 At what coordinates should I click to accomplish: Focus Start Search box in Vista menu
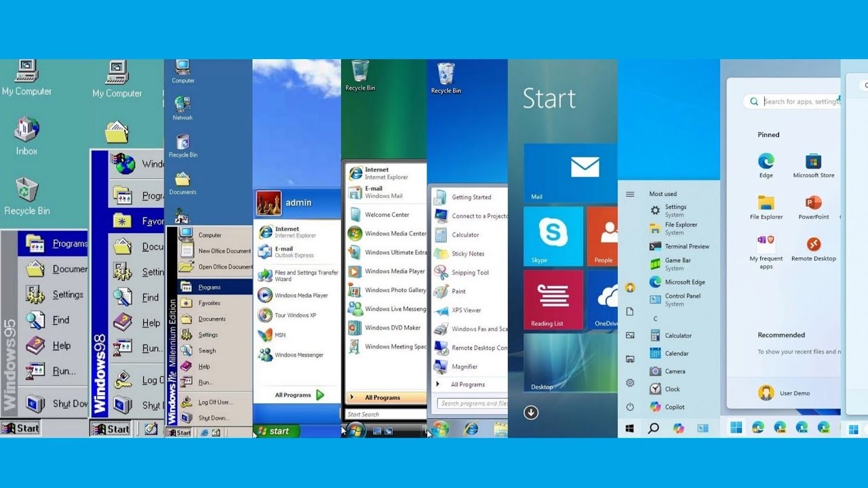click(x=385, y=414)
